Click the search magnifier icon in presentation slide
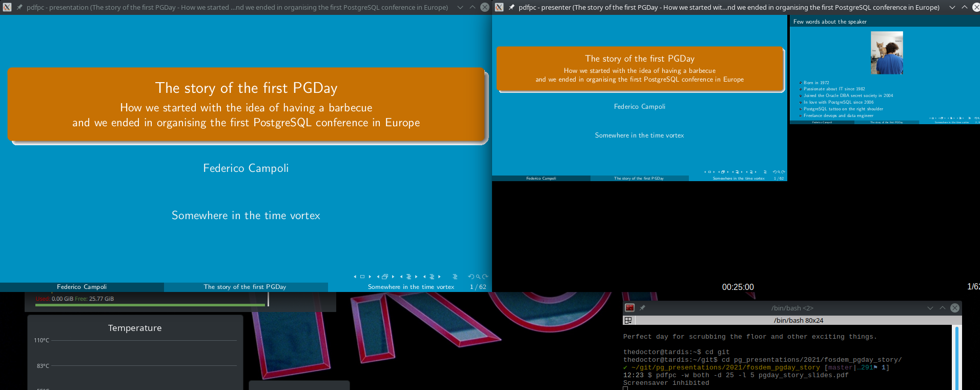 point(478,277)
